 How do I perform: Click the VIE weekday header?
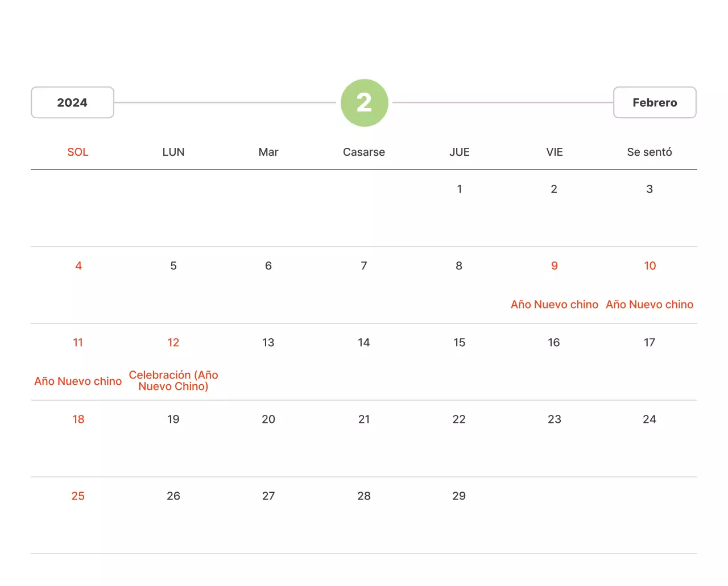555,152
